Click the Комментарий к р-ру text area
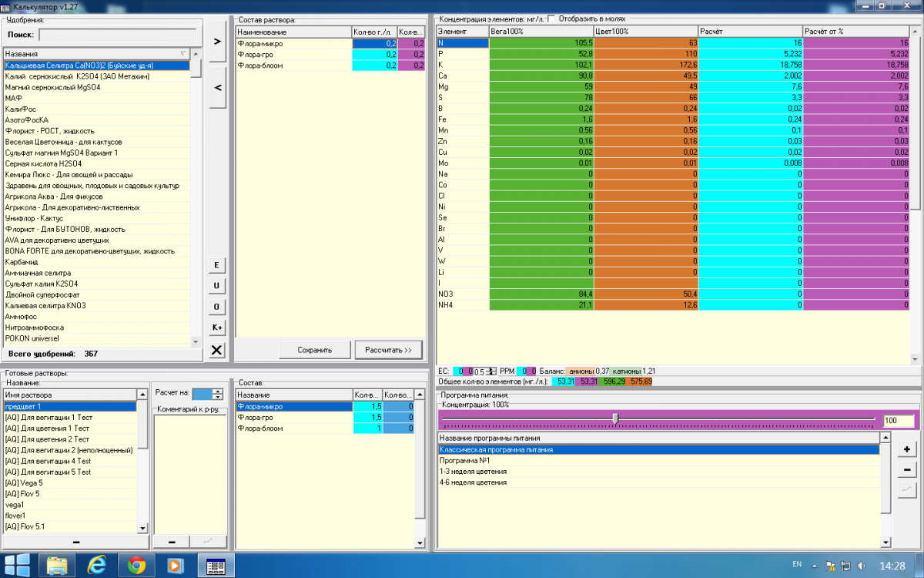The width and height of the screenshot is (924, 578). coord(189,473)
